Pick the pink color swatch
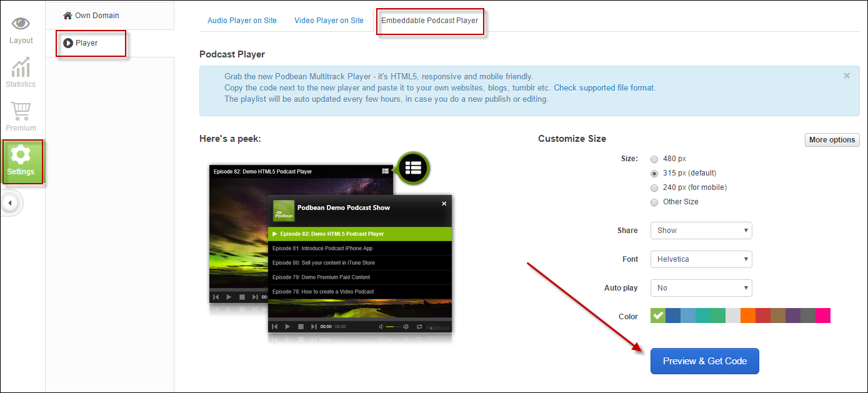 823,316
